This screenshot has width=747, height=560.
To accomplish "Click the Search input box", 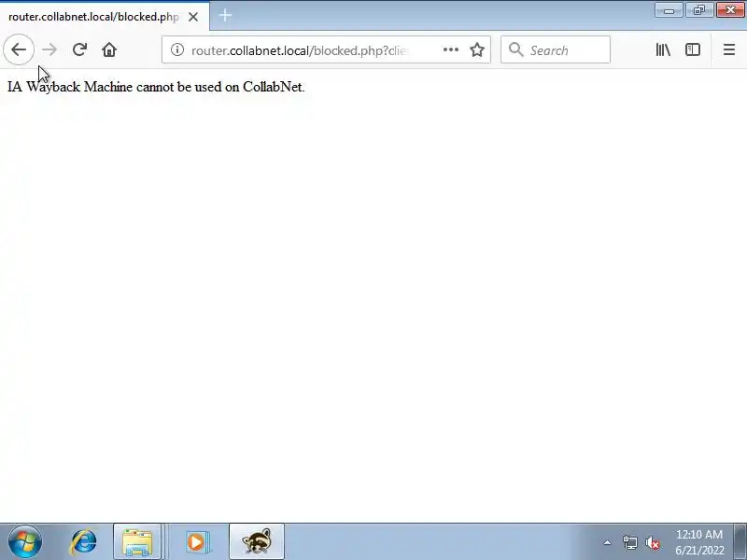I will pyautogui.click(x=556, y=49).
